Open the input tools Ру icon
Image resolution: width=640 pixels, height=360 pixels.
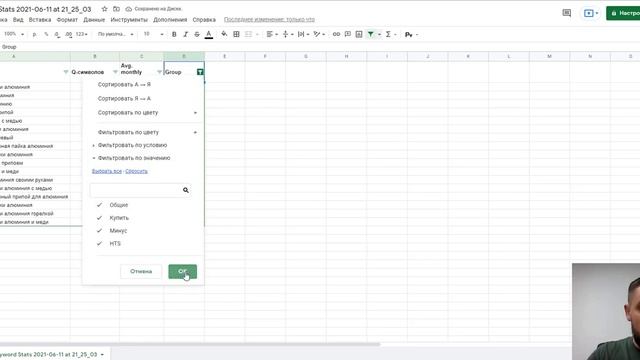pos(409,35)
